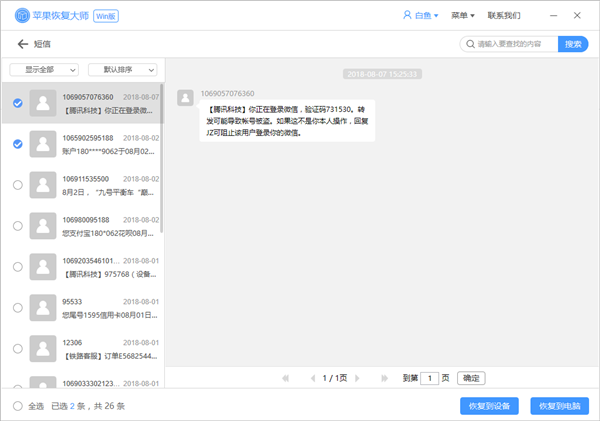Click the 恢复到设备 button
The height and width of the screenshot is (421, 600).
(489, 406)
